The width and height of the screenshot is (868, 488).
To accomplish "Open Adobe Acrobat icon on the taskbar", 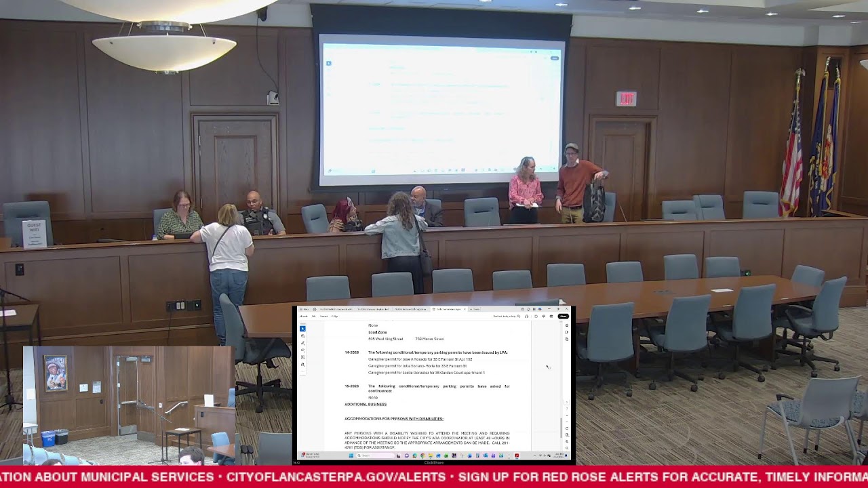I will (x=517, y=455).
